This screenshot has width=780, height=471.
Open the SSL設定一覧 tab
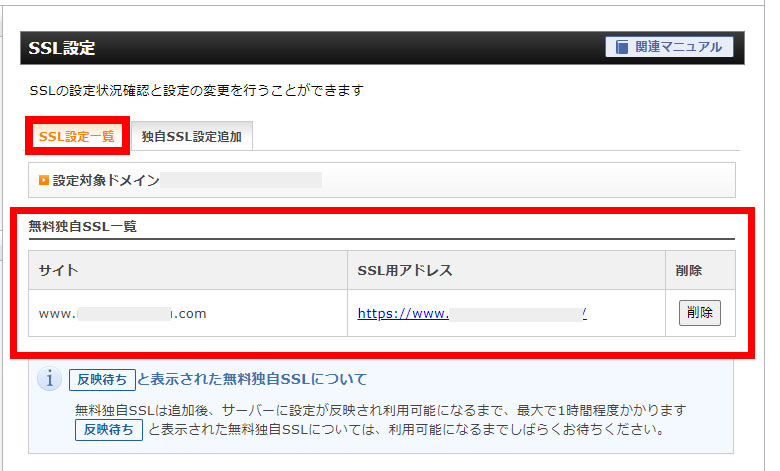tap(77, 136)
